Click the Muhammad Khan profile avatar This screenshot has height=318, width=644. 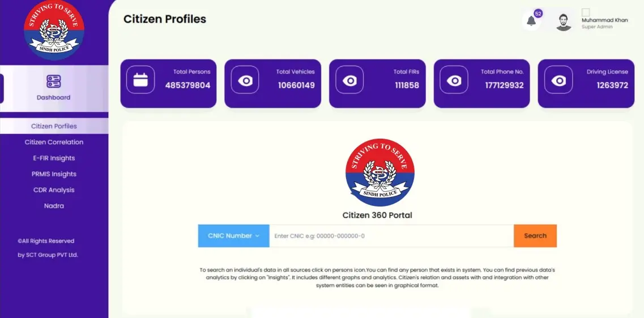[564, 22]
